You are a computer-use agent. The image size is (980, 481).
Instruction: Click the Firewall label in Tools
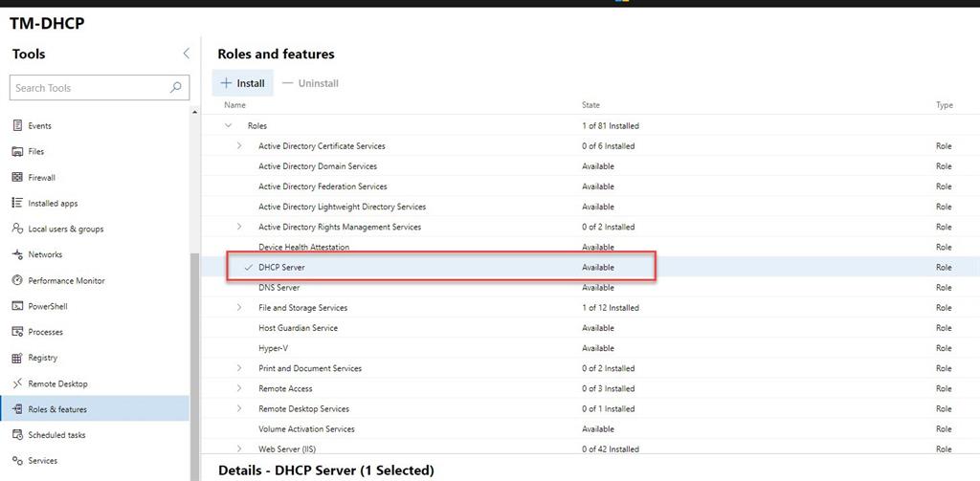point(42,178)
